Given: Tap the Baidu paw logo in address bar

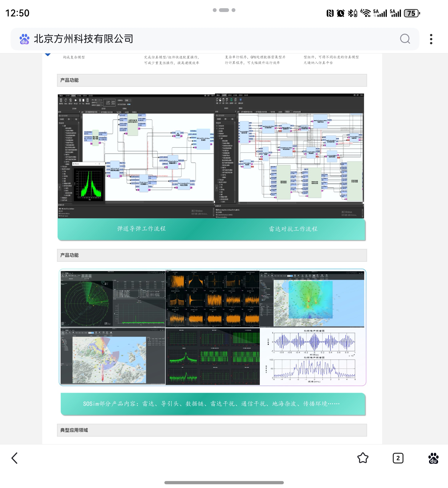Looking at the screenshot, I should tap(24, 39).
